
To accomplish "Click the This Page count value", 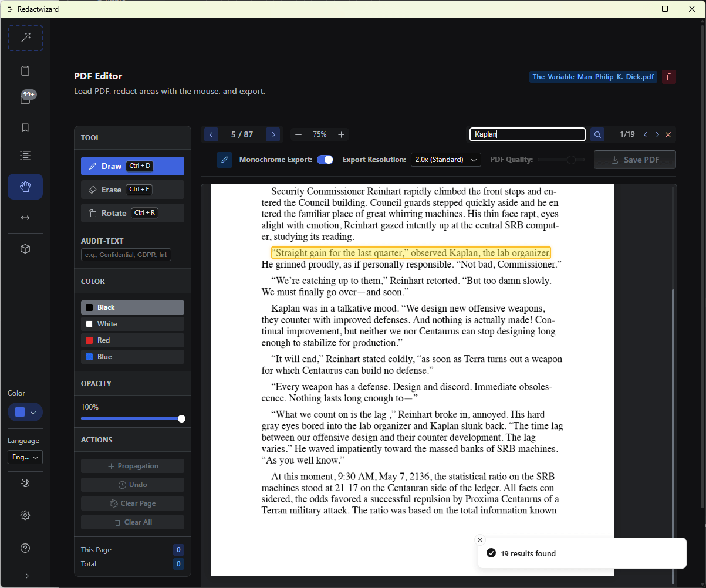I will pyautogui.click(x=179, y=550).
